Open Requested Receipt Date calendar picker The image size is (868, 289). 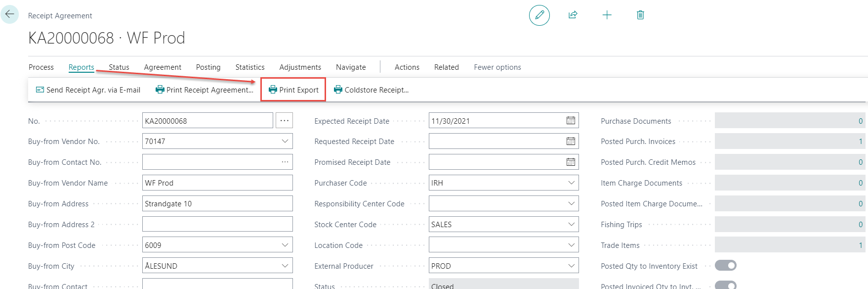point(571,142)
